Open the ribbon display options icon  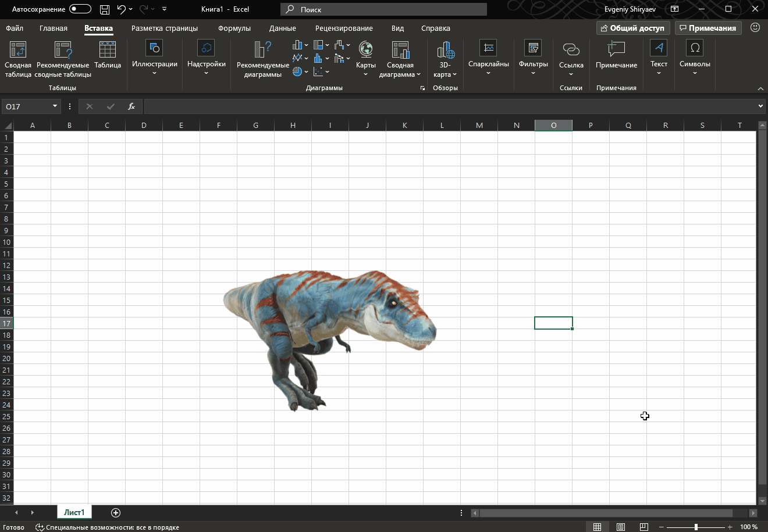pyautogui.click(x=674, y=9)
